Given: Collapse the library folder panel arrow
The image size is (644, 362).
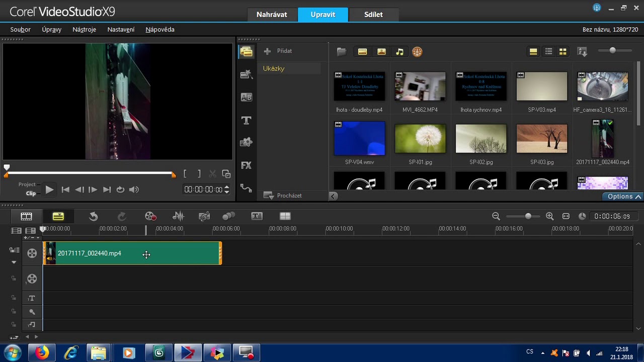Looking at the screenshot, I should coord(333,196).
